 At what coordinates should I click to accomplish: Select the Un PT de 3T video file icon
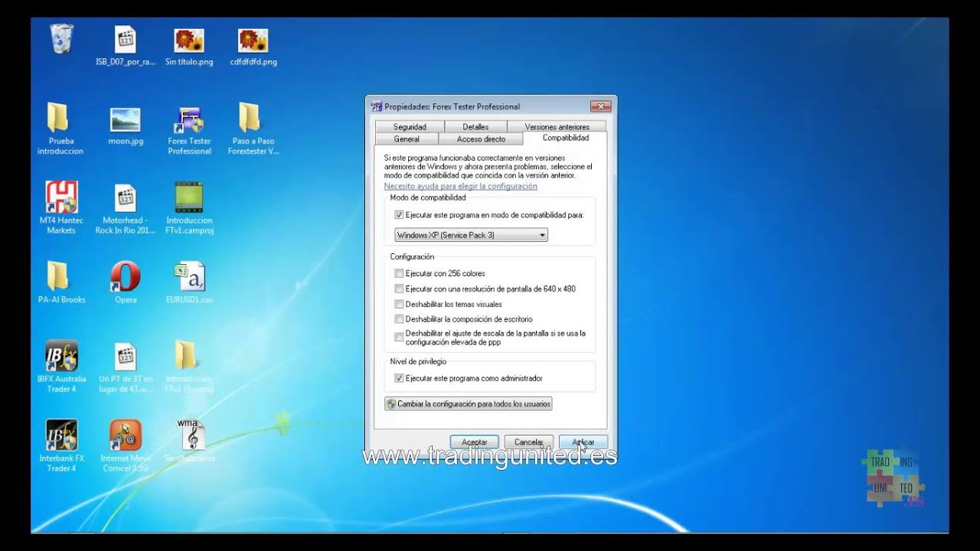coord(125,356)
